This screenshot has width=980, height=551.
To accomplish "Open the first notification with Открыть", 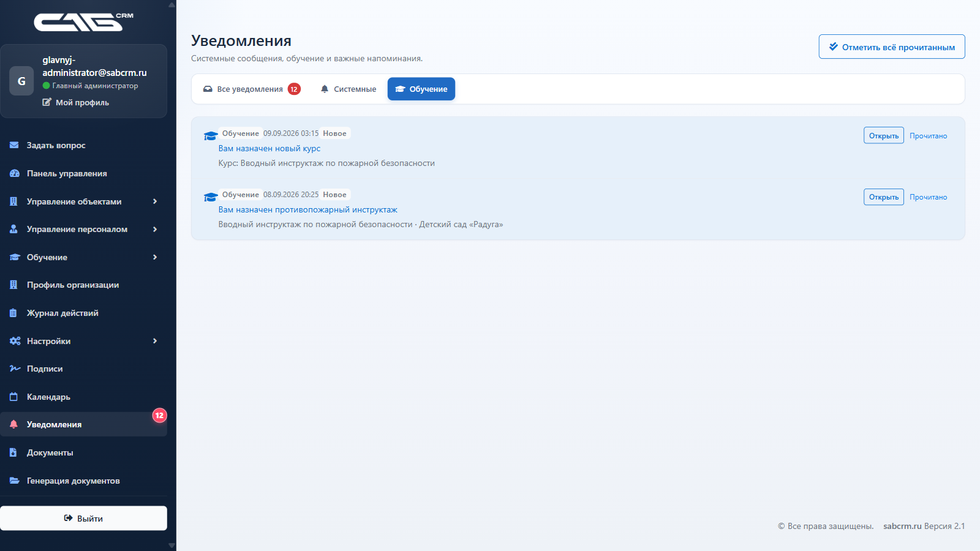I will tap(884, 135).
